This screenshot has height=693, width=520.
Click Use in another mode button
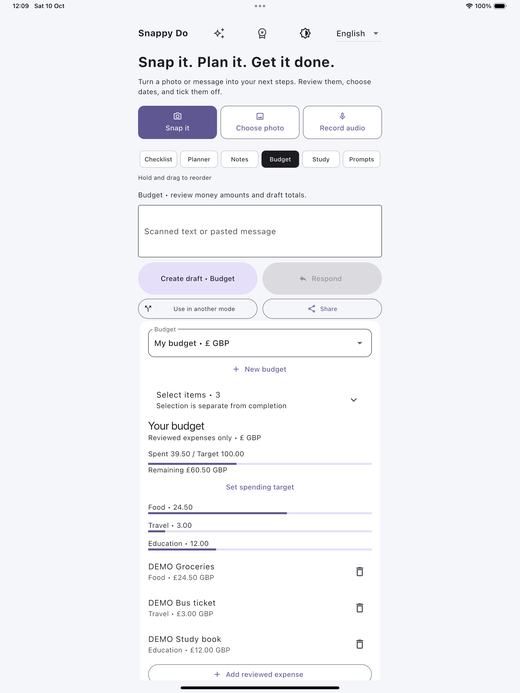[x=197, y=308]
